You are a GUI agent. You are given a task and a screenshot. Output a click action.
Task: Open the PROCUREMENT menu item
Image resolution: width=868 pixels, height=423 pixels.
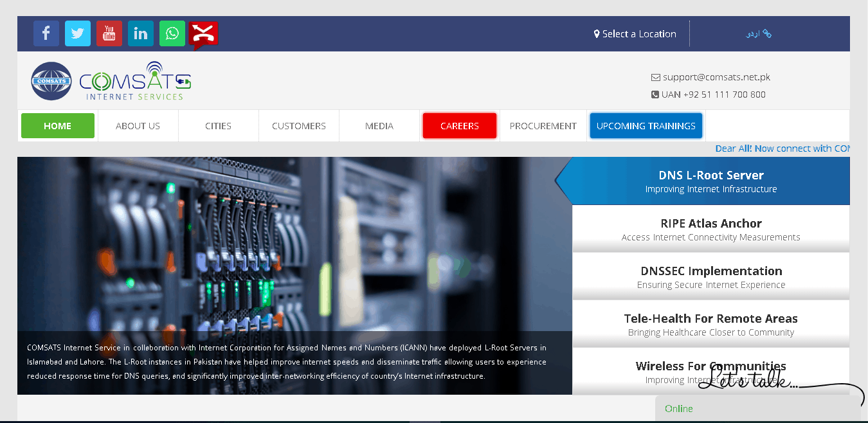[x=543, y=126]
